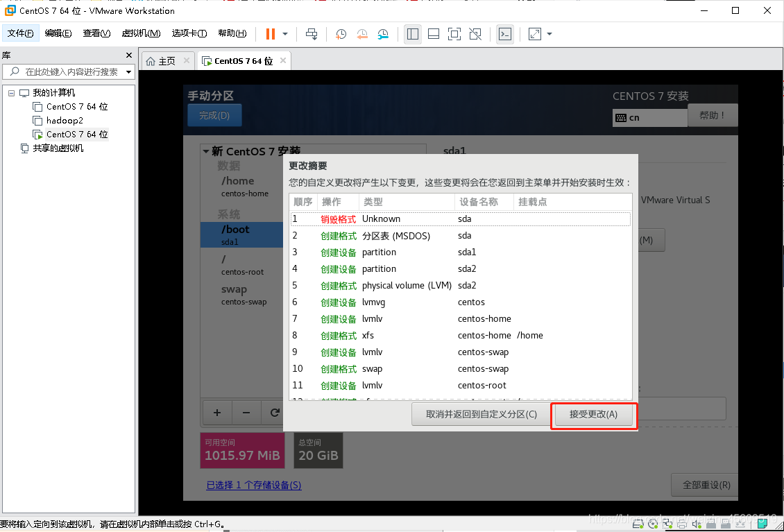Open the 帮助(H) menu
This screenshot has height=532, width=784.
pos(232,33)
